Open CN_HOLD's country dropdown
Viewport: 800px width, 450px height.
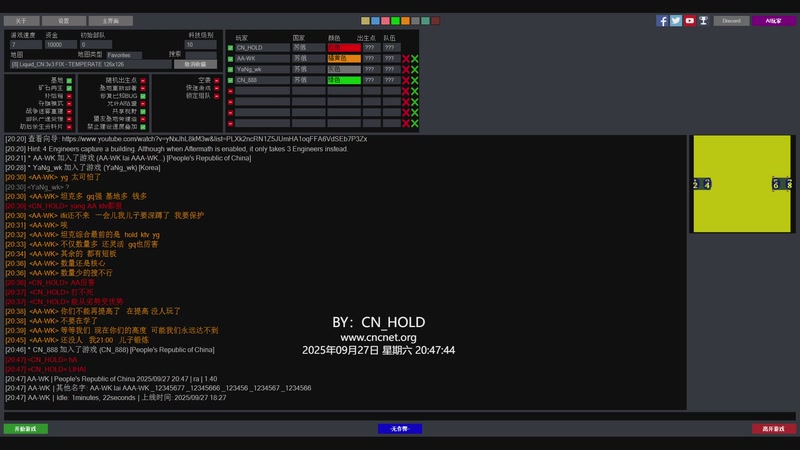pos(309,47)
